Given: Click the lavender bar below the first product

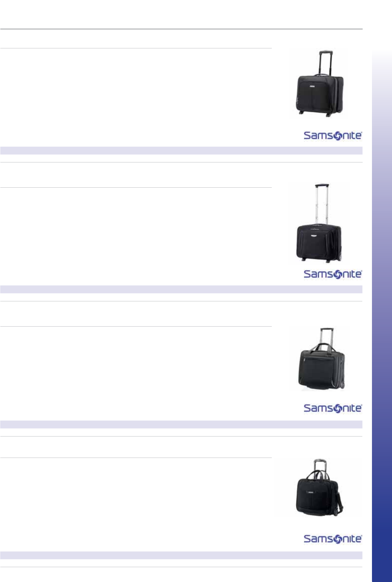Looking at the screenshot, I should coord(181,150).
